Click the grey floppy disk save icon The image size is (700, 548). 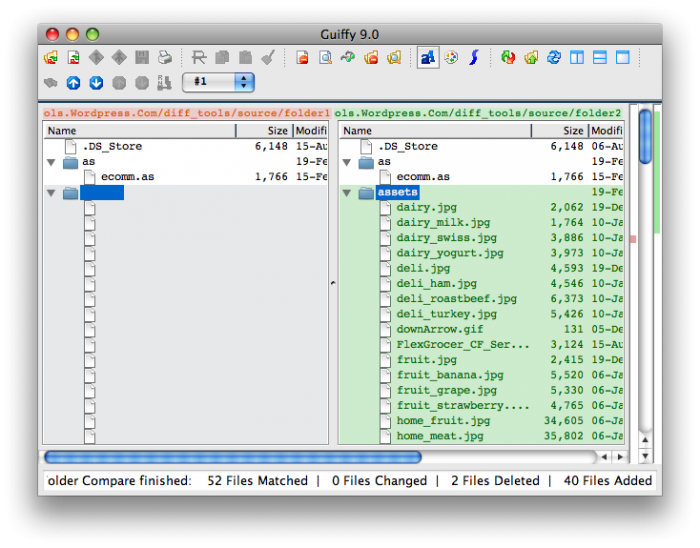(142, 58)
